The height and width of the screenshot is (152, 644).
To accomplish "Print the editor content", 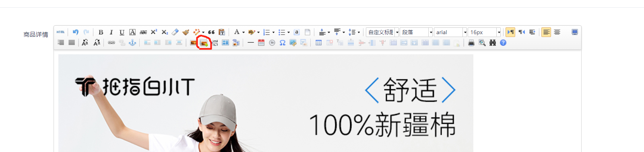I will pos(471,43).
